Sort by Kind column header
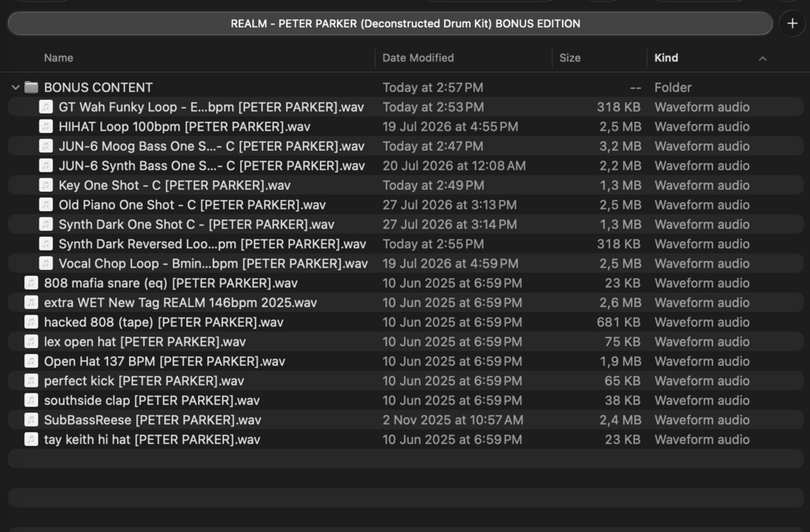Image resolution: width=810 pixels, height=532 pixels. coord(666,58)
